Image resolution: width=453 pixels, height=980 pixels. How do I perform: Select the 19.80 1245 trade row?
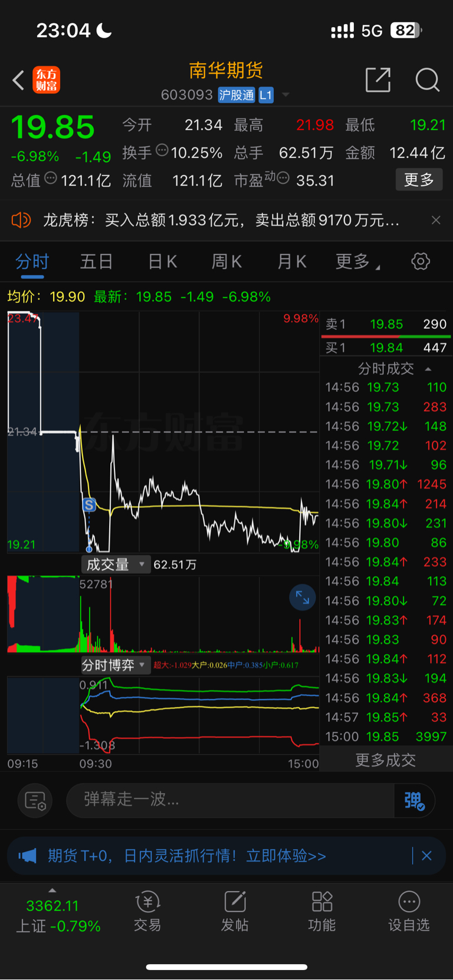(386, 484)
